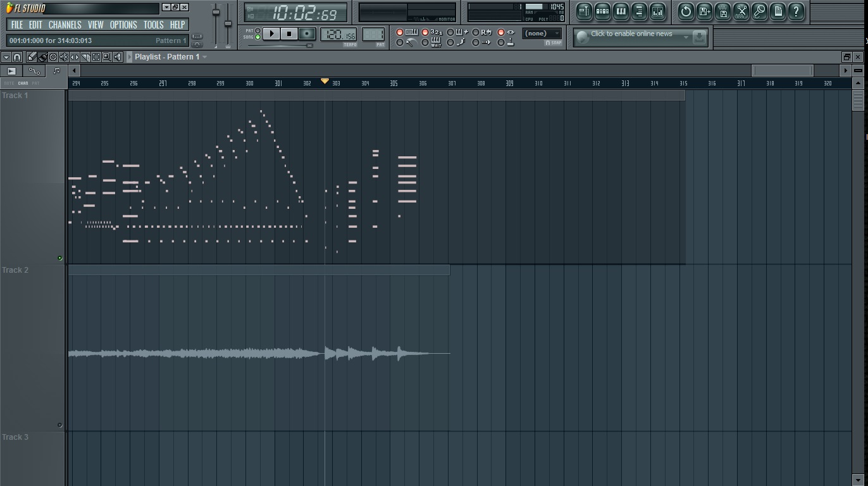
Task: Start playback with the play button
Action: pyautogui.click(x=271, y=34)
